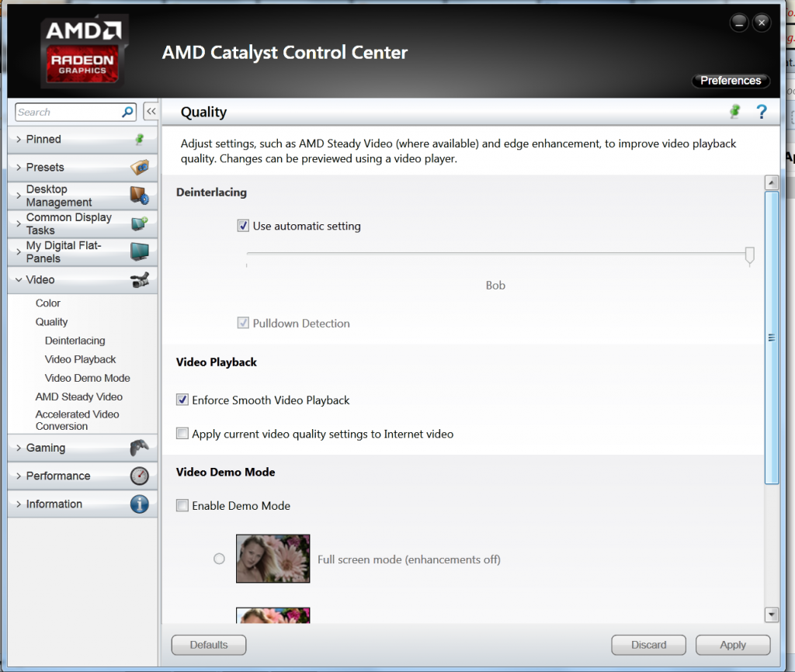The image size is (795, 672).
Task: Expand Common Display Tasks section
Action: click(x=19, y=223)
